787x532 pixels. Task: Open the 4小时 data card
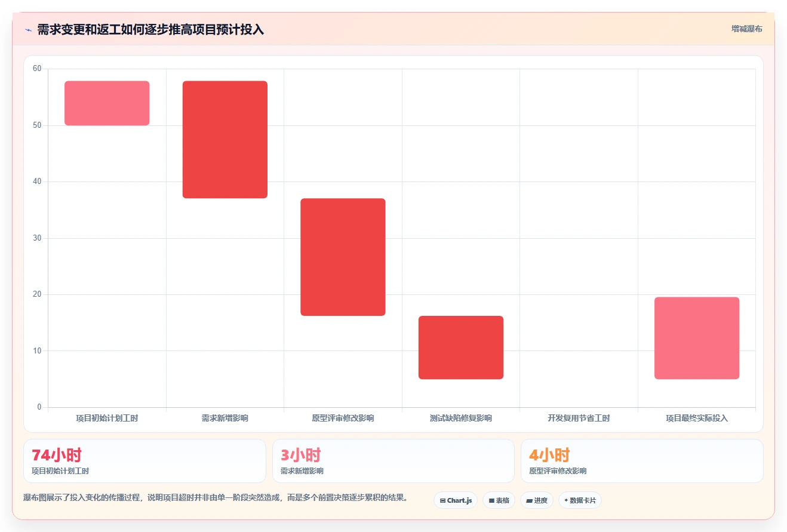[642, 461]
